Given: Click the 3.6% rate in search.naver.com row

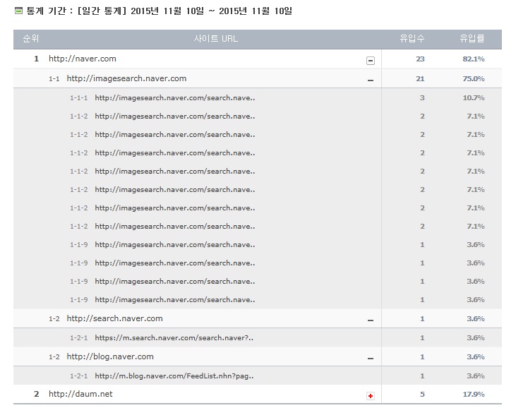Looking at the screenshot, I should (476, 319).
